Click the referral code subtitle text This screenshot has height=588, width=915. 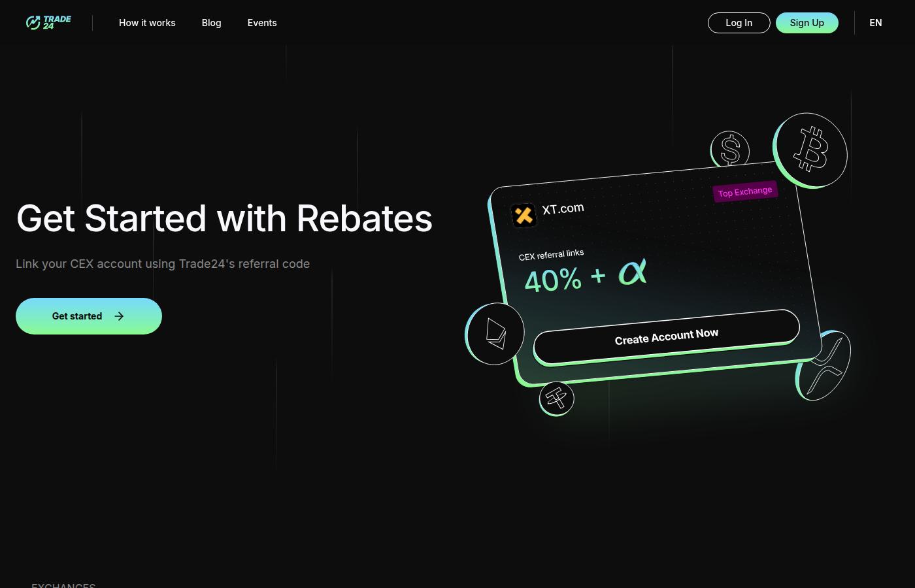coord(163,264)
